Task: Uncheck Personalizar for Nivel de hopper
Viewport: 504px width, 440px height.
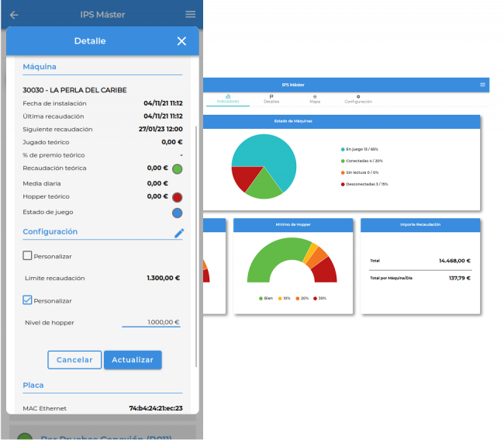Action: (28, 300)
